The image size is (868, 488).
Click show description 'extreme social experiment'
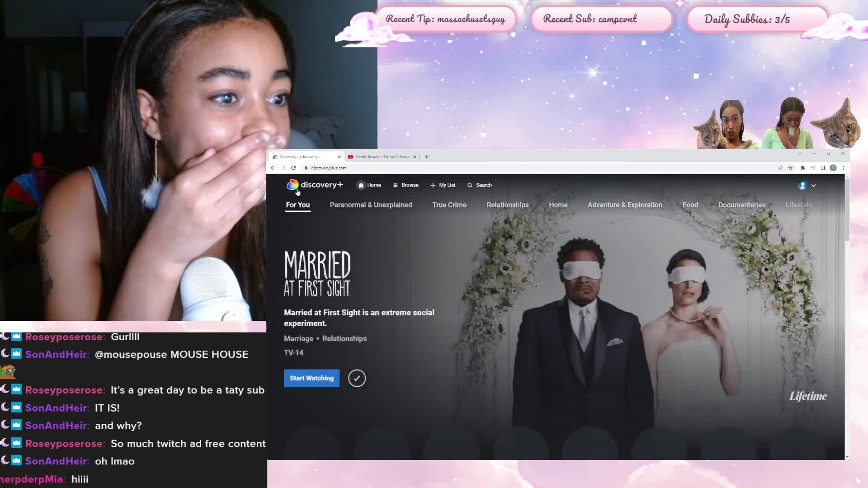click(359, 318)
